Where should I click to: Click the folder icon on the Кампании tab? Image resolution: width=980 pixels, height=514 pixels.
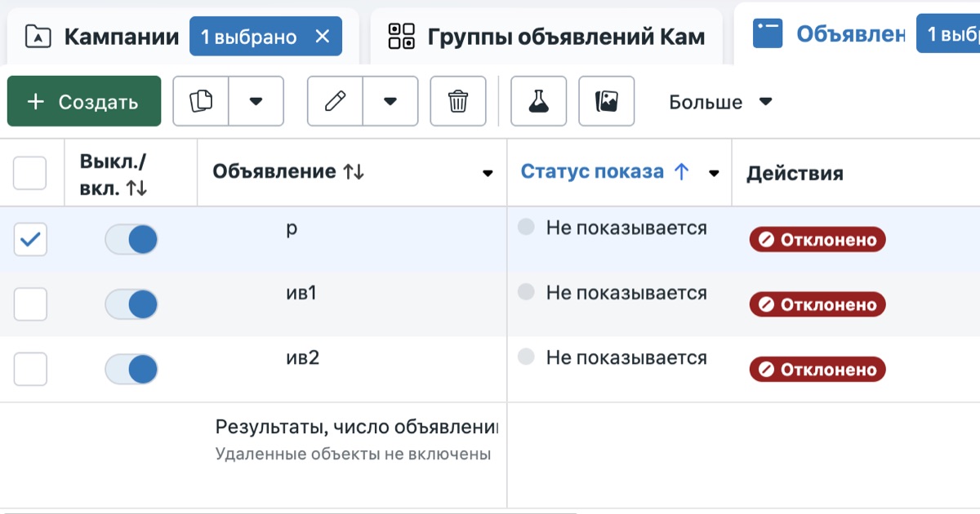pos(38,37)
